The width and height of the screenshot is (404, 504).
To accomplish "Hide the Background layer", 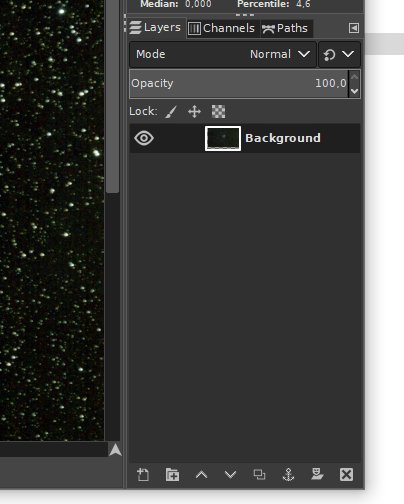I will tap(144, 138).
